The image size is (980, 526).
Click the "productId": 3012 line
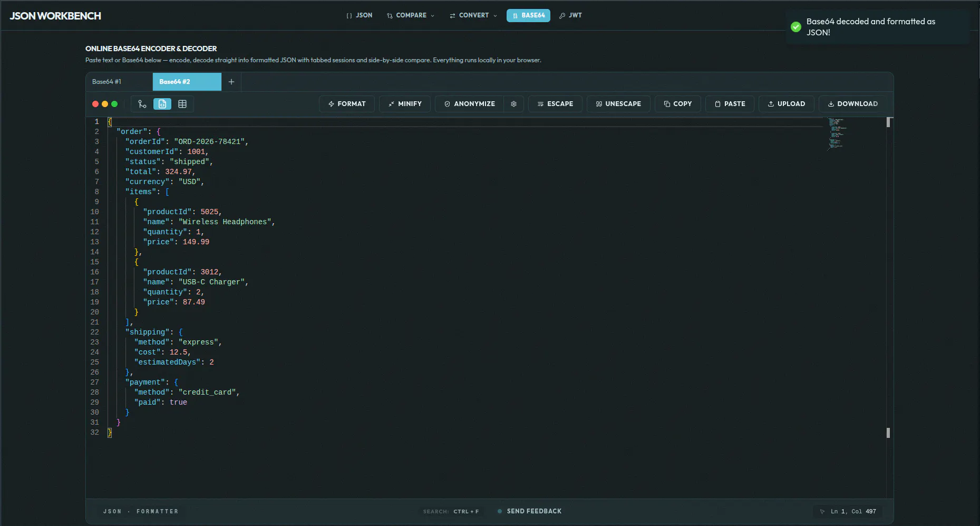click(x=182, y=272)
